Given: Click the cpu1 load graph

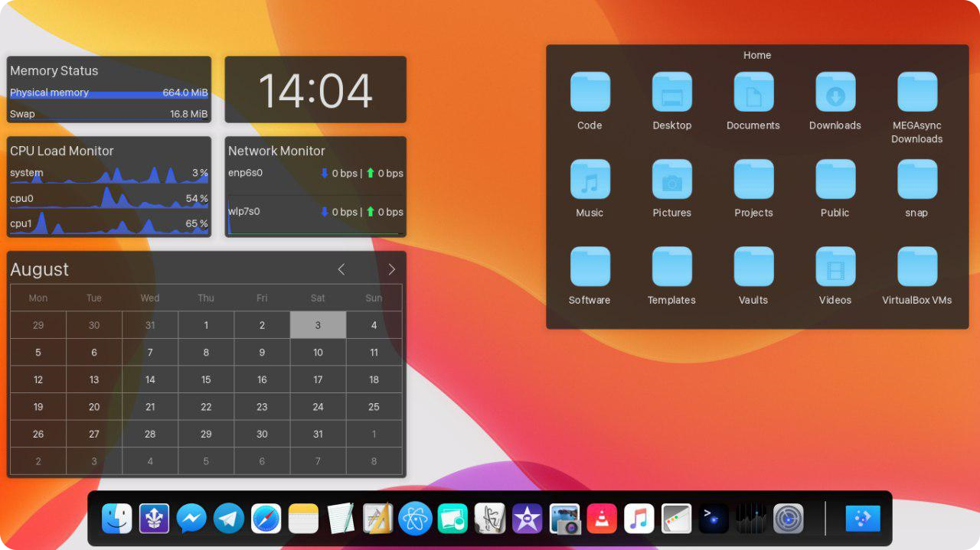Looking at the screenshot, I should [109, 223].
